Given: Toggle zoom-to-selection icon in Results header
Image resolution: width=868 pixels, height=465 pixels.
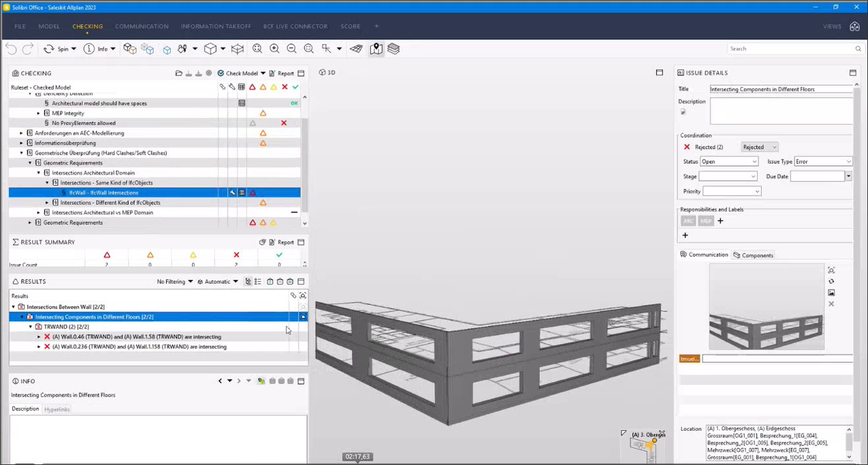Looking at the screenshot, I should (303, 296).
